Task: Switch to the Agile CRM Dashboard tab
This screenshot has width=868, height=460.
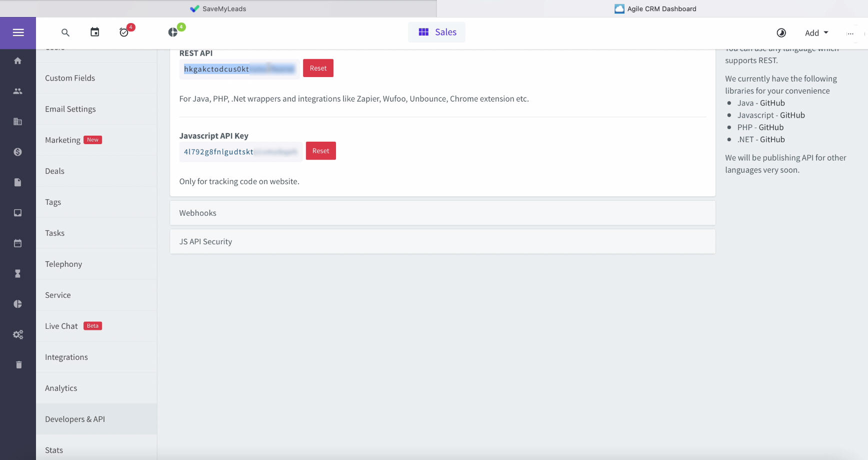Action: (x=655, y=9)
